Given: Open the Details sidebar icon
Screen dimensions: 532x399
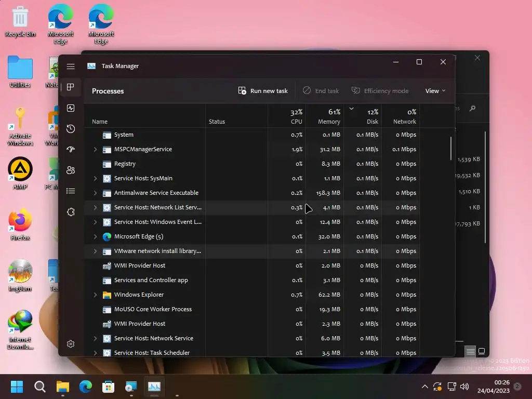Looking at the screenshot, I should coord(71,191).
